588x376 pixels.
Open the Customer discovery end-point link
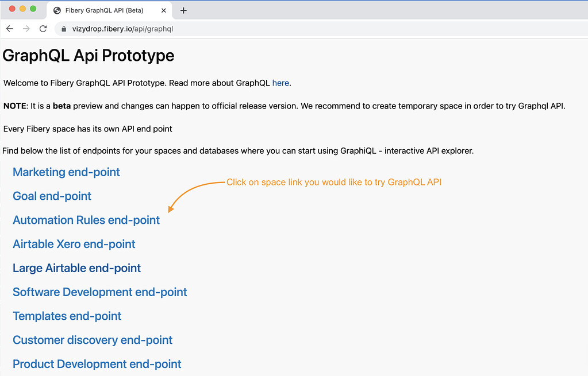pos(92,340)
